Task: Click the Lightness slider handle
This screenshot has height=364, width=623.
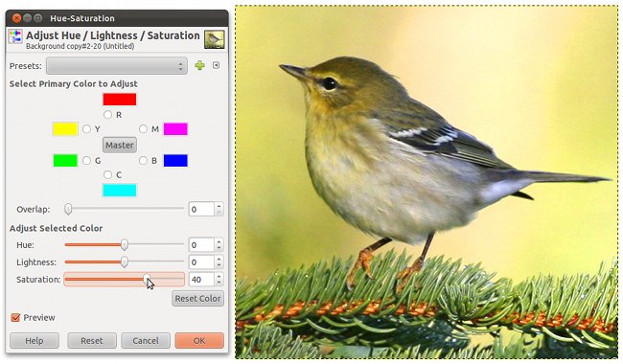Action: [x=125, y=262]
